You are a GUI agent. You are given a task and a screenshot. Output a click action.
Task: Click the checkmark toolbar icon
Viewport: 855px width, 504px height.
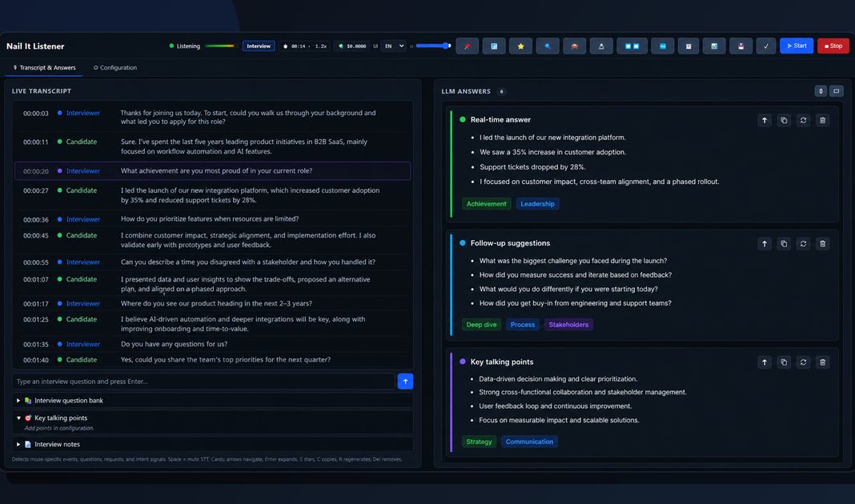coord(766,46)
